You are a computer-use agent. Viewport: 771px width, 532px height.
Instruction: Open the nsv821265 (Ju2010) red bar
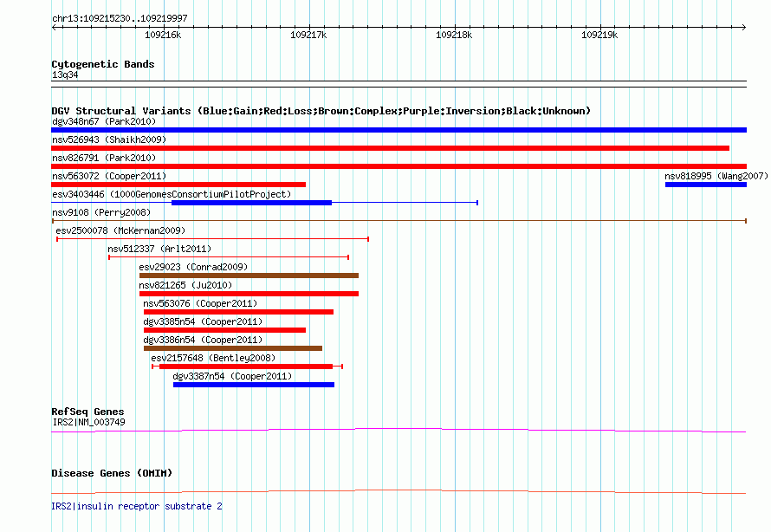249,294
